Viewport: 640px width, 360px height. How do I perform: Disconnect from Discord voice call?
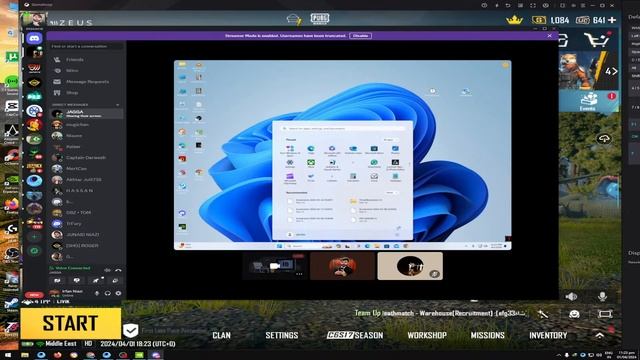pos(118,270)
